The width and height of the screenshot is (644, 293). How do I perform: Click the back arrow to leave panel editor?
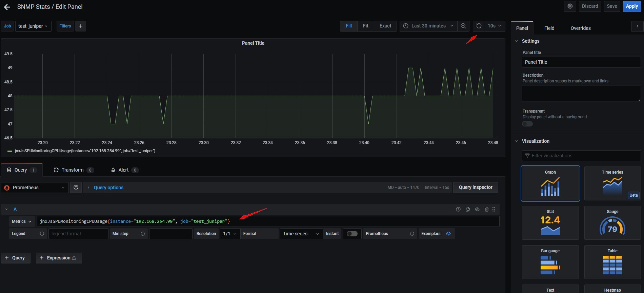coord(7,7)
